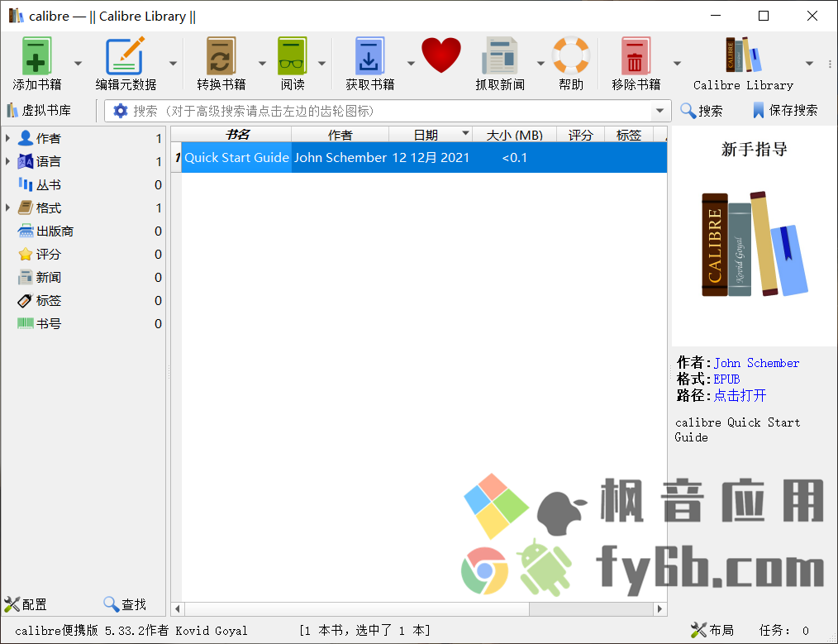
Task: Open search history dropdown arrow
Action: click(x=660, y=111)
